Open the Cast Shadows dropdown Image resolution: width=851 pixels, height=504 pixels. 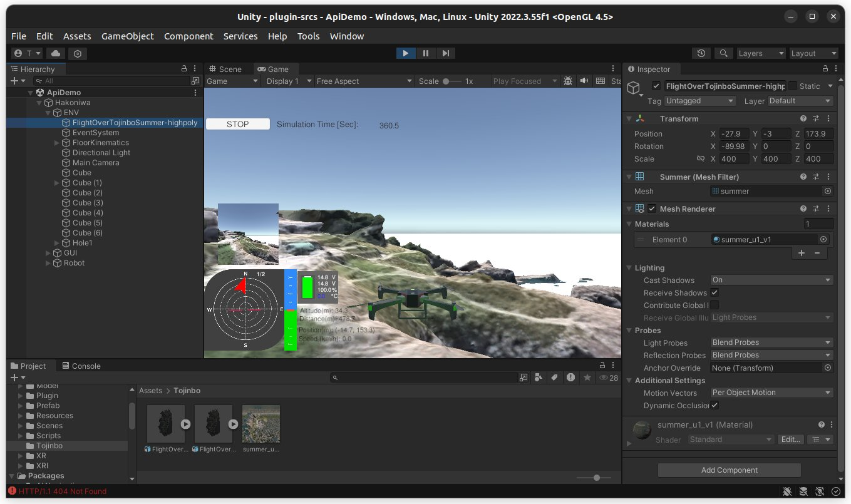click(x=771, y=280)
